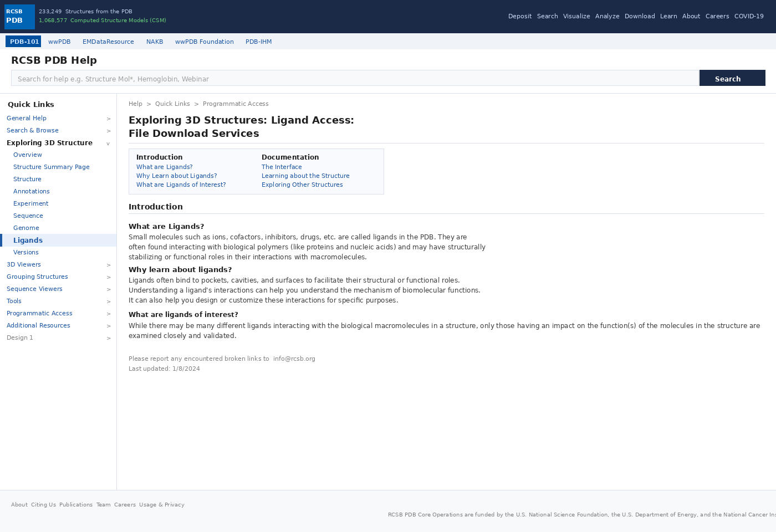Select Ligands in the sidebar

tap(28, 240)
